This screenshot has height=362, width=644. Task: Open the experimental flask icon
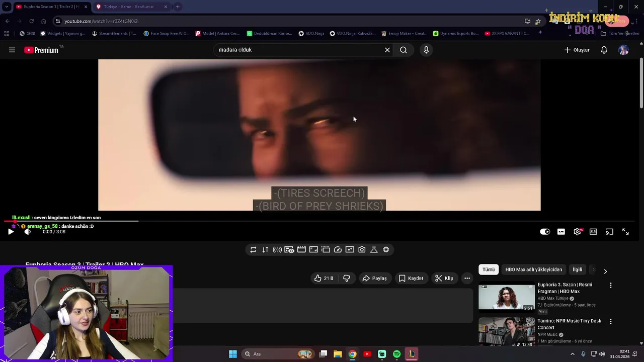coord(374,249)
